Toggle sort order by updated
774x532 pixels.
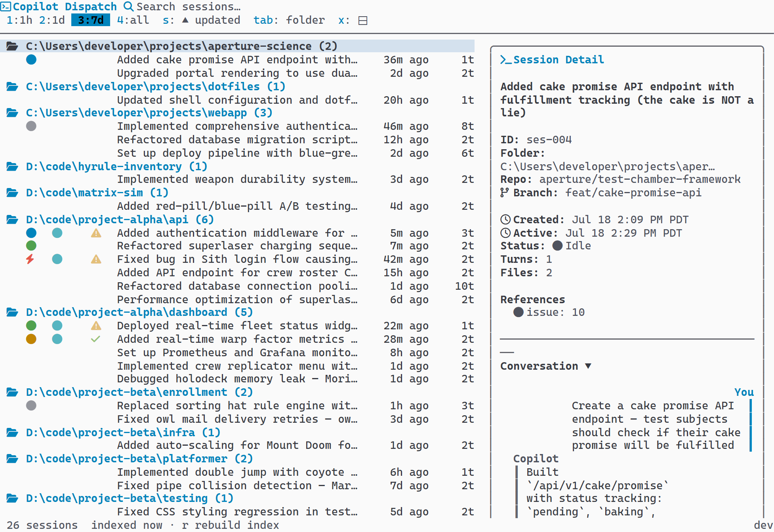pos(202,20)
